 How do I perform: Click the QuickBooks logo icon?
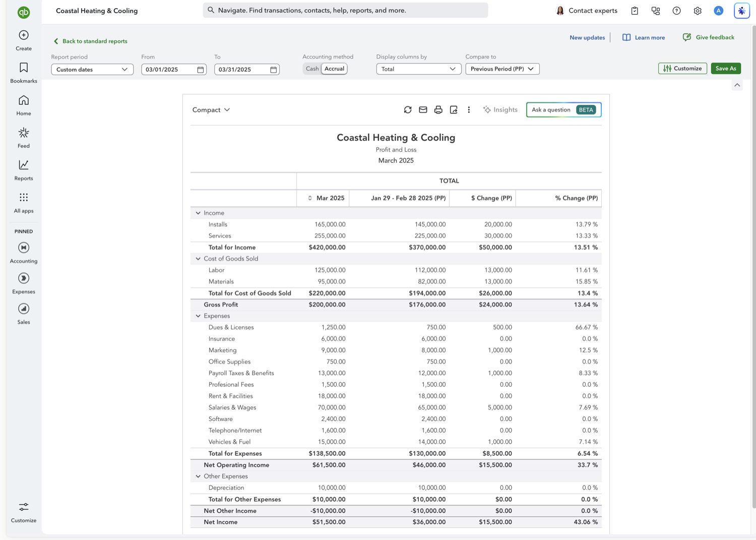24,12
